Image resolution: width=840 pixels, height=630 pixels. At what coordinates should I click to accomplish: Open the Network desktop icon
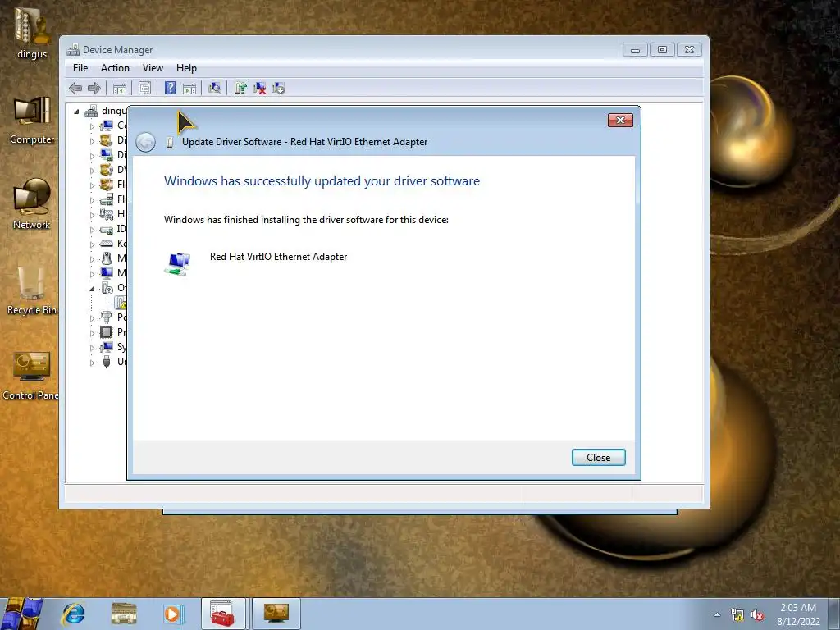[32, 203]
